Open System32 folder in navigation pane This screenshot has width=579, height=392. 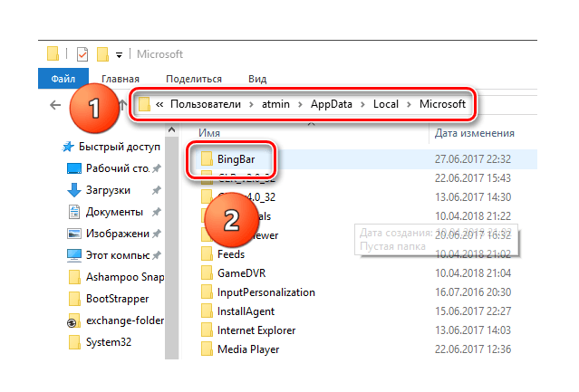click(x=108, y=342)
